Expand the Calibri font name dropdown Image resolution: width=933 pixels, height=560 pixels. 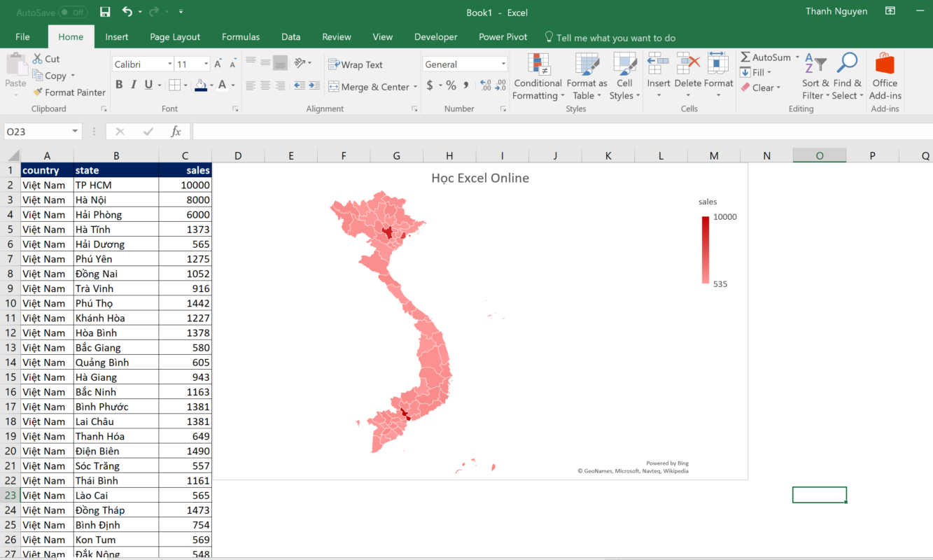tap(170, 64)
